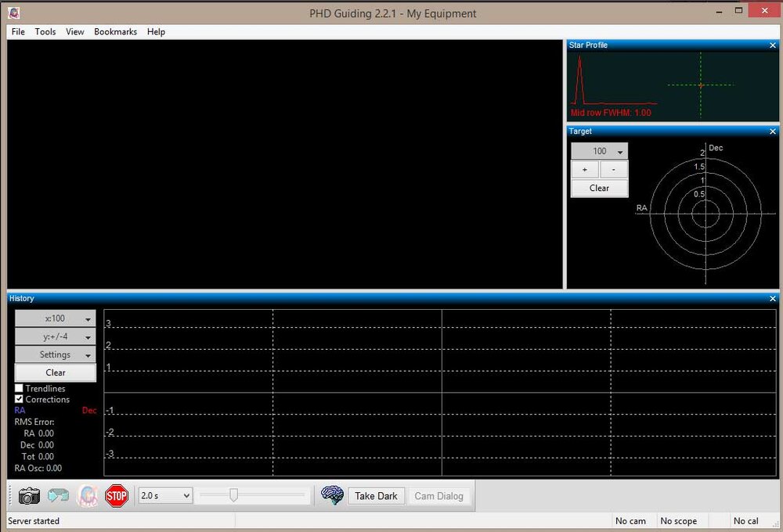Open the Tools menu
The width and height of the screenshot is (783, 532).
(x=45, y=32)
